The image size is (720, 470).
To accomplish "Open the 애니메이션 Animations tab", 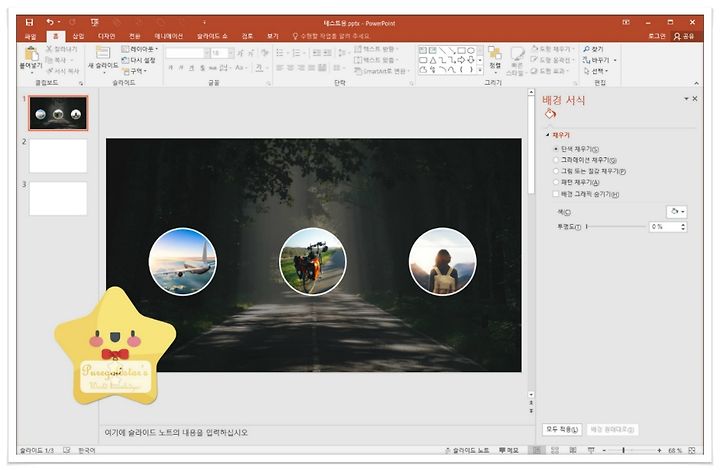I will pyautogui.click(x=169, y=36).
